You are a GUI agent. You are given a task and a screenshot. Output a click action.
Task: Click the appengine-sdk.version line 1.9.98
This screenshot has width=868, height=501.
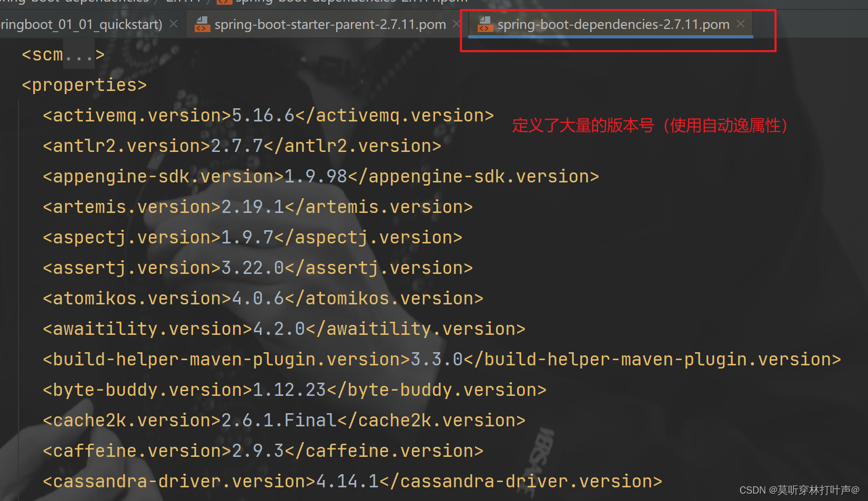coord(321,176)
